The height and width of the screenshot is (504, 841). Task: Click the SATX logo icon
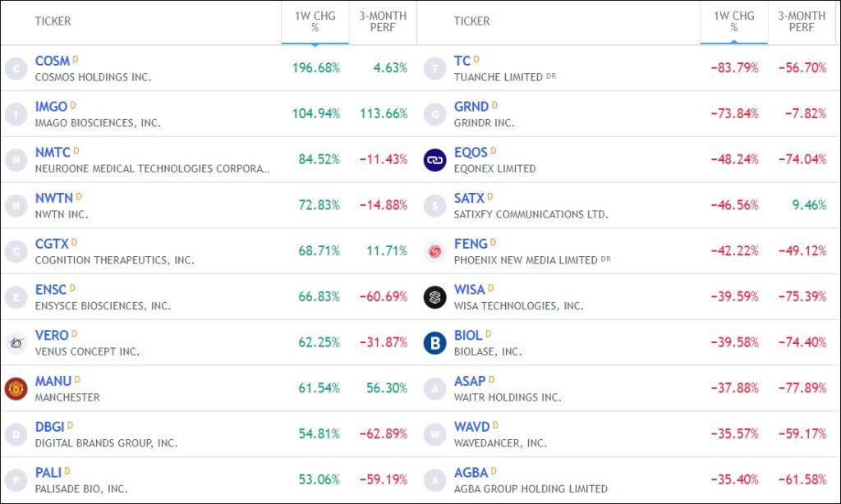[x=435, y=206]
